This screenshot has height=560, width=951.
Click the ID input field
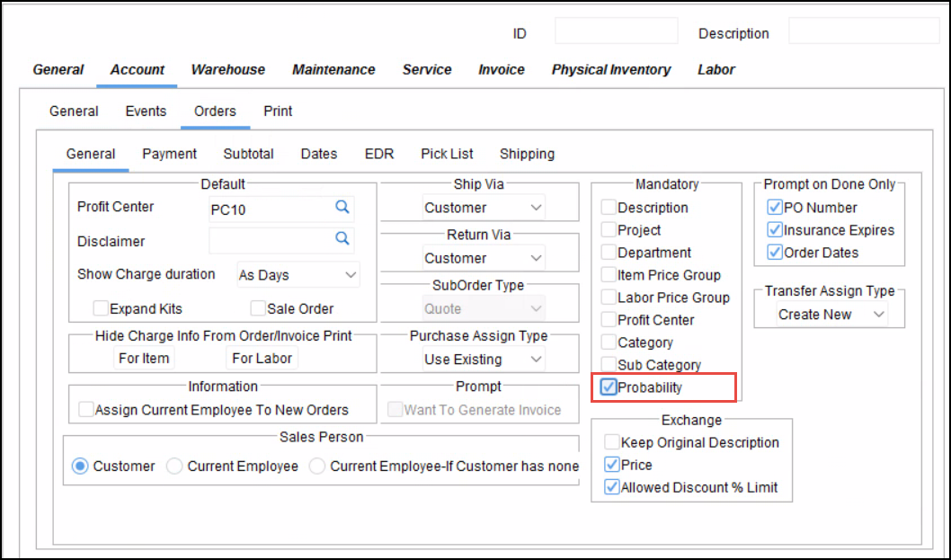point(616,31)
